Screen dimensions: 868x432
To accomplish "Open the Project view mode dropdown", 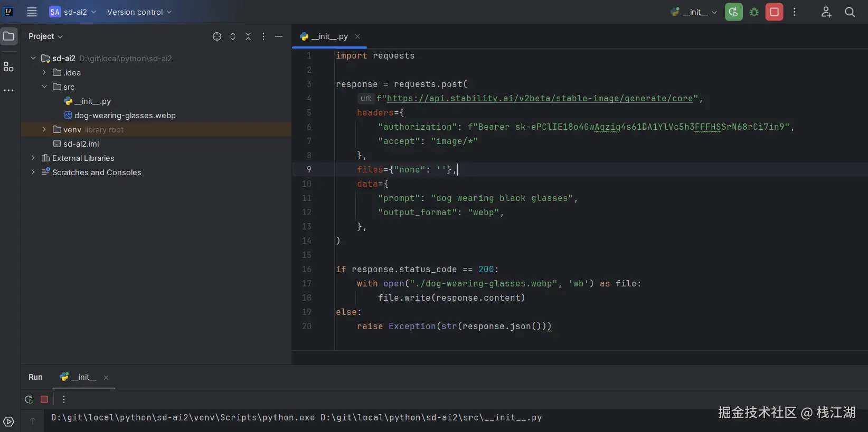I will [45, 36].
